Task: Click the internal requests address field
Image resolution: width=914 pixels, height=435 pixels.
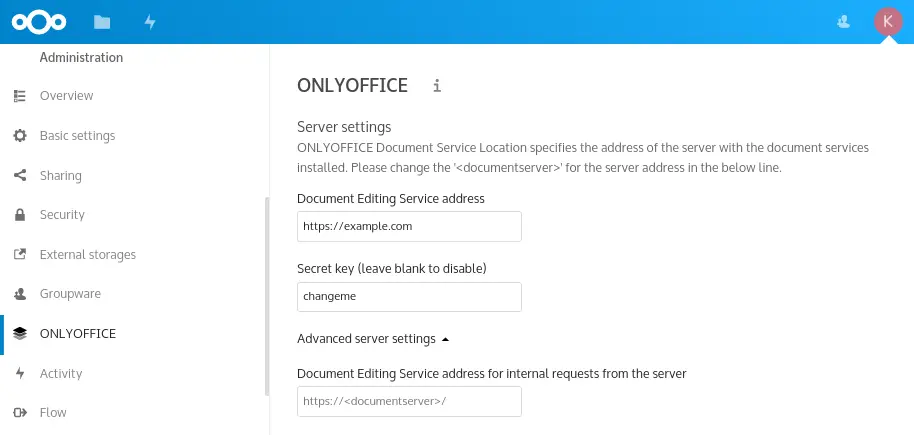Action: click(x=409, y=401)
